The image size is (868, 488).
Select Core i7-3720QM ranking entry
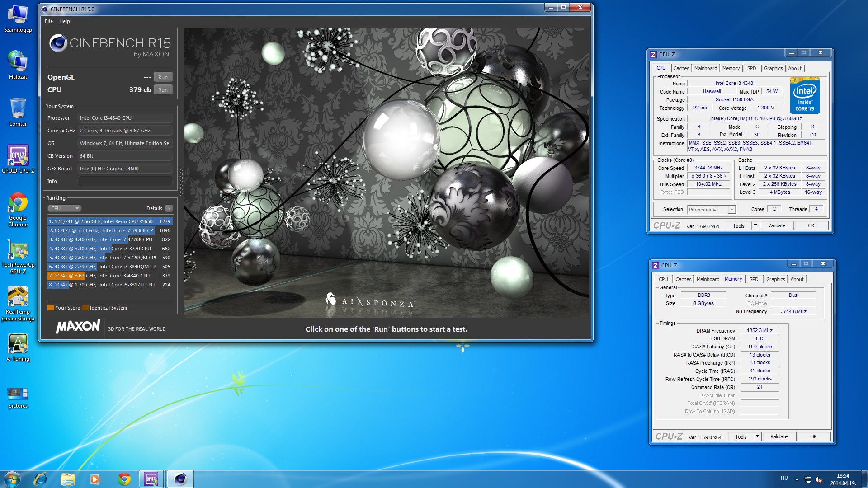[110, 258]
